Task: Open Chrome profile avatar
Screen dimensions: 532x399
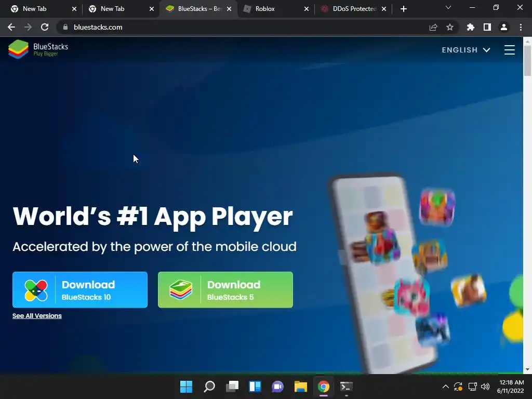Action: pos(504,27)
